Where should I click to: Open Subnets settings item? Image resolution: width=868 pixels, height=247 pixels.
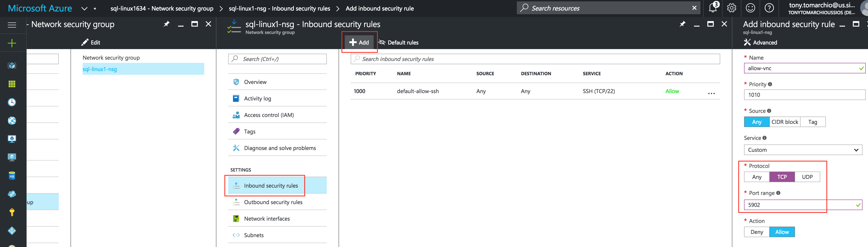(x=277, y=235)
